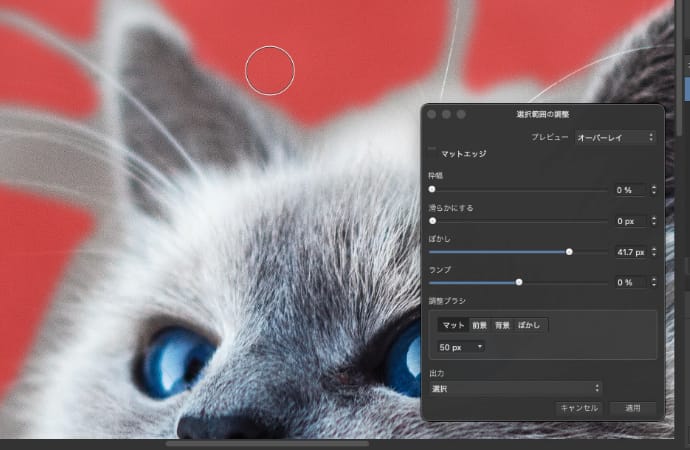Open the プレビュー mode dropdown
This screenshot has height=450, width=690.
point(615,137)
